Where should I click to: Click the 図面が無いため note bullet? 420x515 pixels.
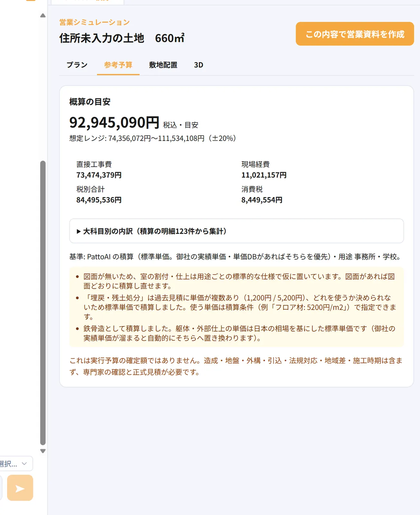coord(239,281)
